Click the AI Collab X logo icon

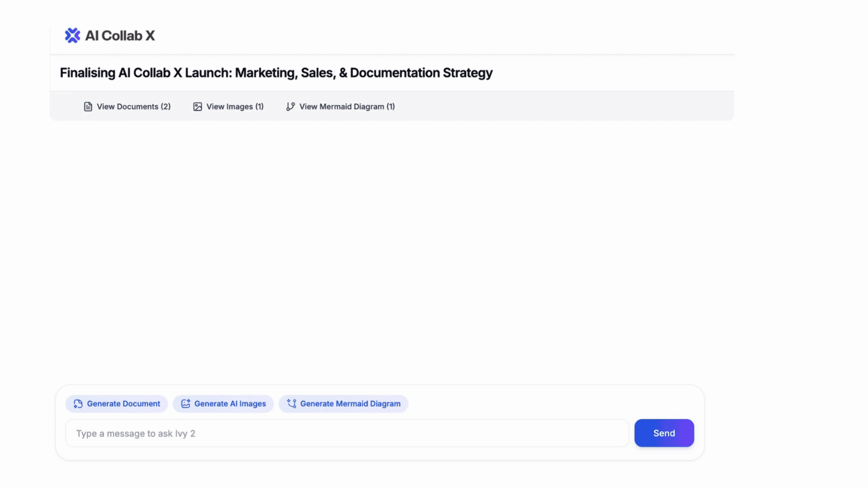click(72, 35)
